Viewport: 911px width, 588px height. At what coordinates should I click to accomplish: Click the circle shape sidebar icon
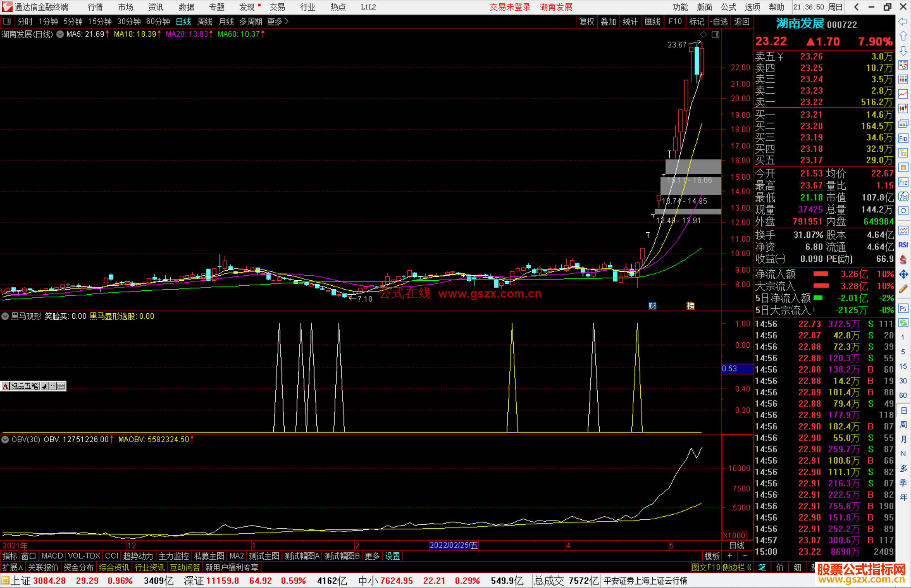(903, 211)
